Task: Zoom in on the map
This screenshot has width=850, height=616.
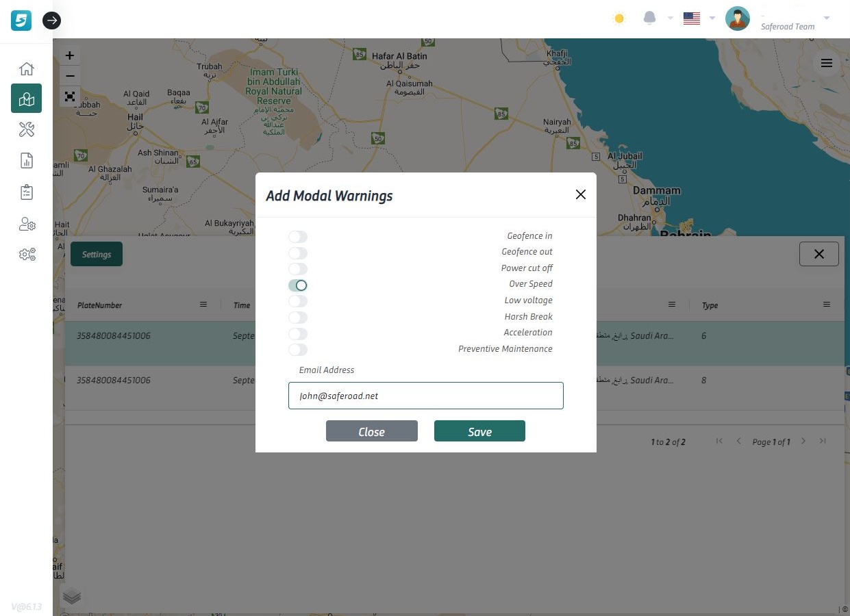Action: [69, 56]
